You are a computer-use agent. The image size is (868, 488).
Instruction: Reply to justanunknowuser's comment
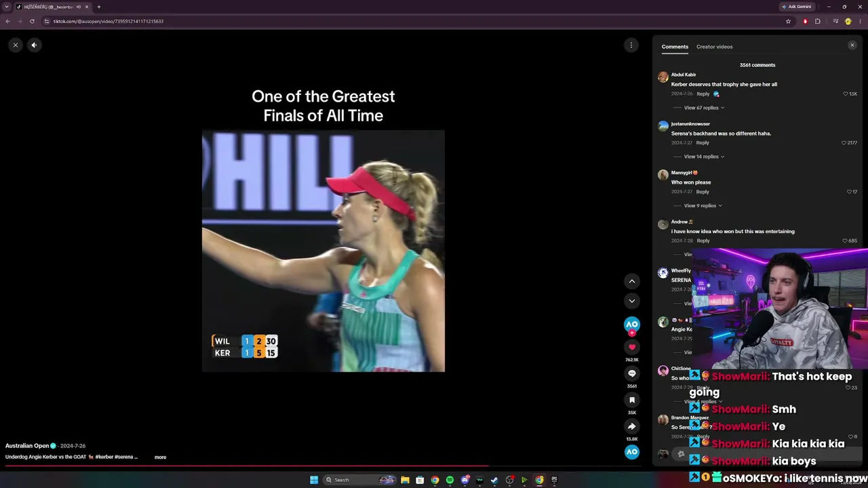click(x=703, y=143)
